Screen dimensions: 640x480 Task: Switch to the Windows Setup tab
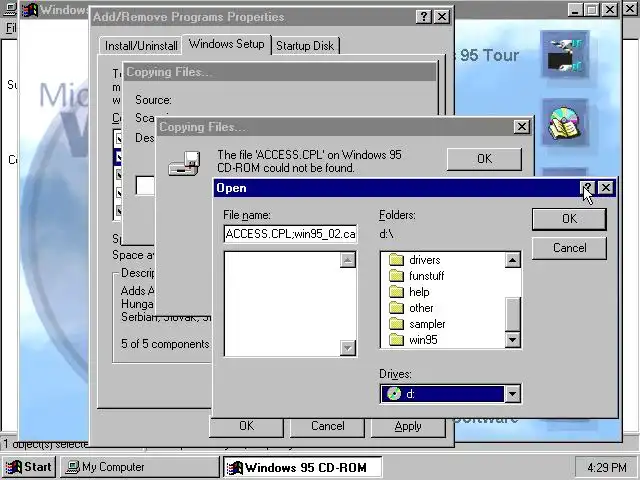227,44
